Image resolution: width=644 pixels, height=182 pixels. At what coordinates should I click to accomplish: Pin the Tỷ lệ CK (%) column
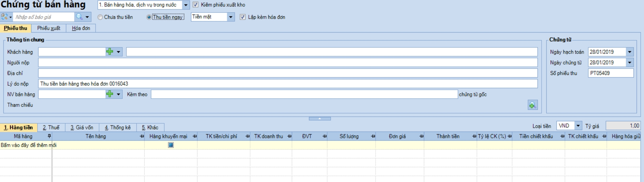(x=509, y=136)
